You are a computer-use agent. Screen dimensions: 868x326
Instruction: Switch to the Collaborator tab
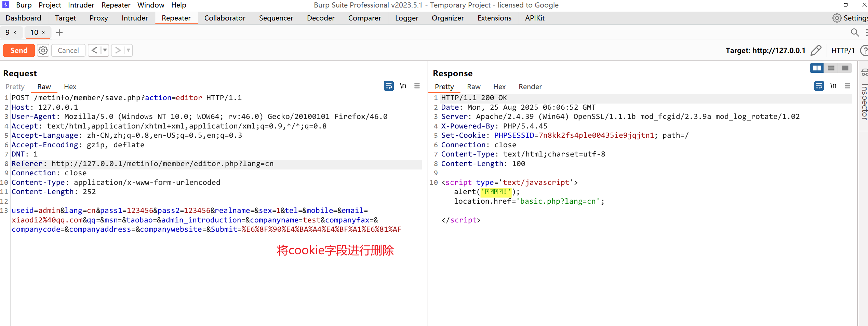pos(225,18)
